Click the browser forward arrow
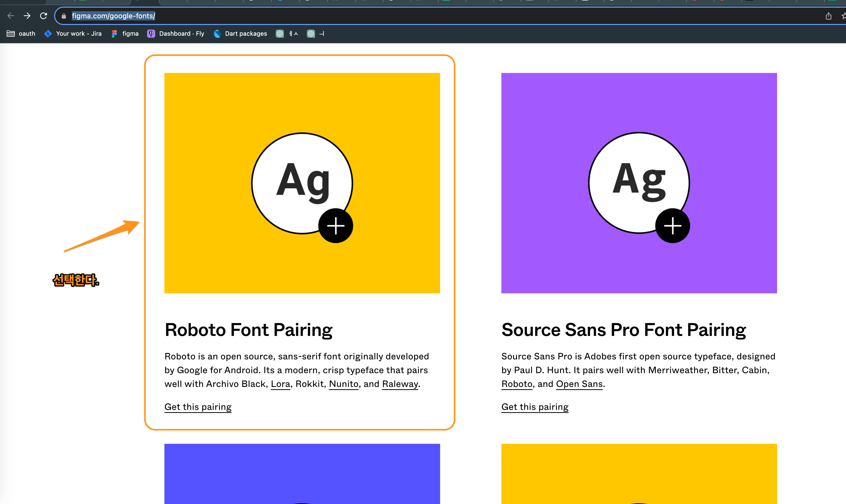Screen dimensions: 846x504 27,16
